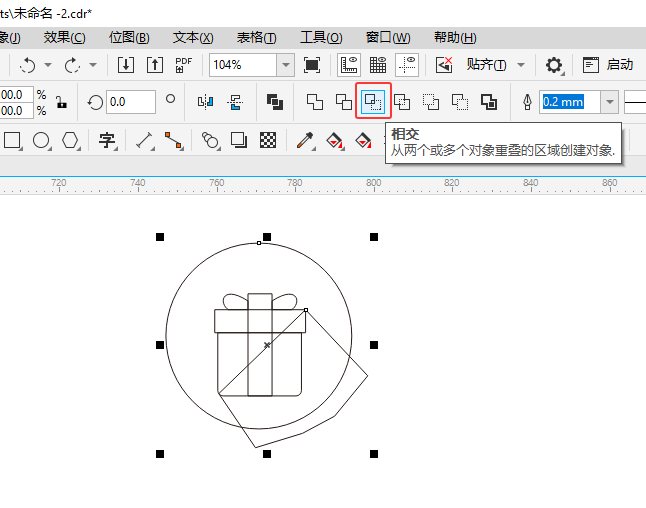646x508 pixels.
Task: Toggle show grid button
Action: click(378, 65)
